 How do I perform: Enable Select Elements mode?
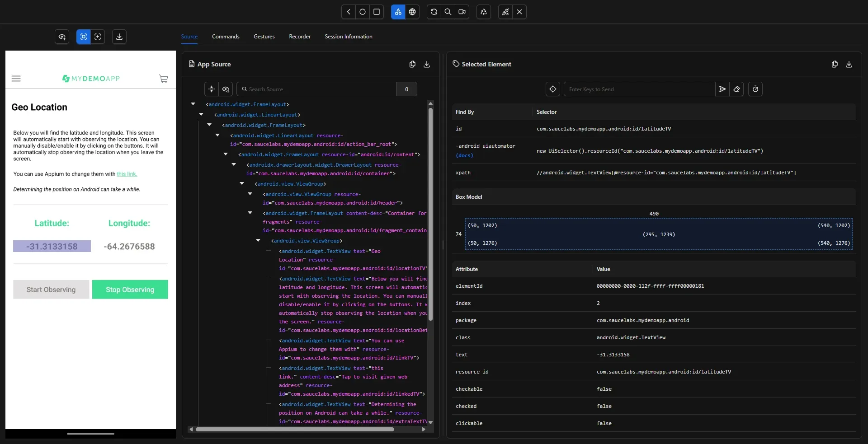click(84, 37)
